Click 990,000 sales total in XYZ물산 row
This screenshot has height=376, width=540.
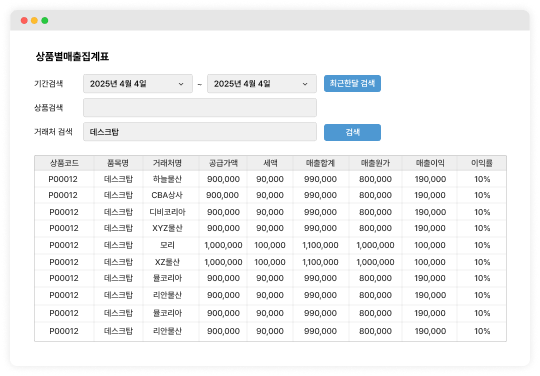tap(320, 228)
